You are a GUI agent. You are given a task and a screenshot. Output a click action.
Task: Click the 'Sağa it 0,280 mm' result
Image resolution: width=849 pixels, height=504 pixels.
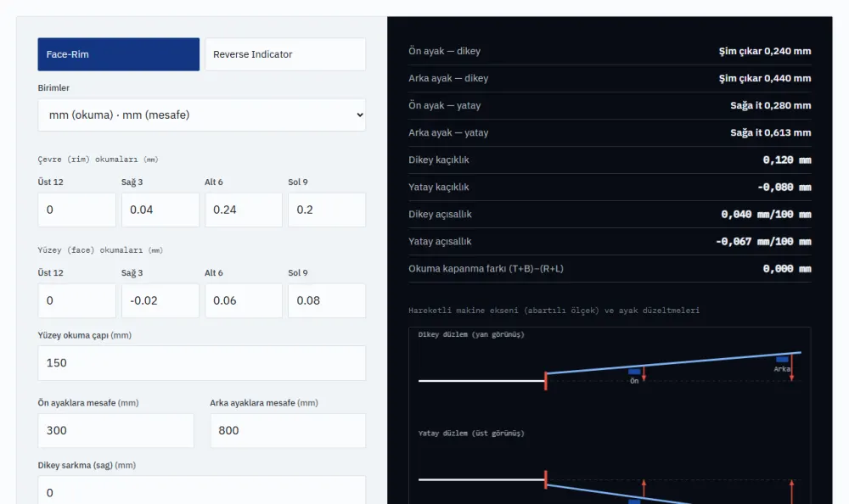[771, 105]
